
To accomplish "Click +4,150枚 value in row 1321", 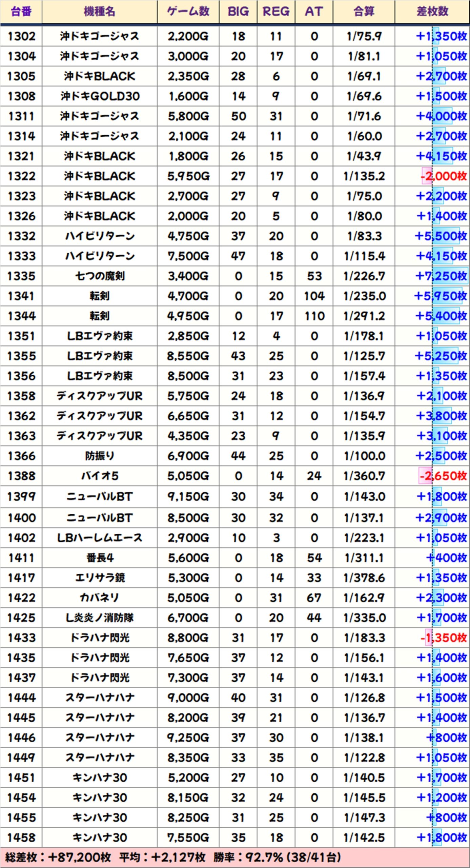I will tap(442, 156).
